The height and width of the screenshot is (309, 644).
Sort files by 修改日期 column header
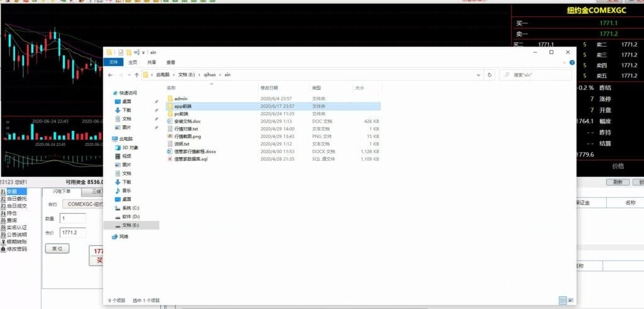pos(269,88)
